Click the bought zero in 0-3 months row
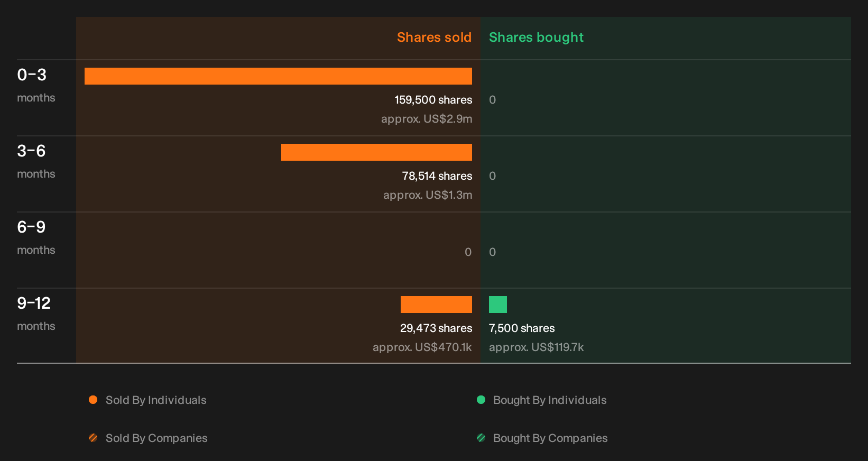Image resolution: width=868 pixels, height=461 pixels. pos(492,100)
